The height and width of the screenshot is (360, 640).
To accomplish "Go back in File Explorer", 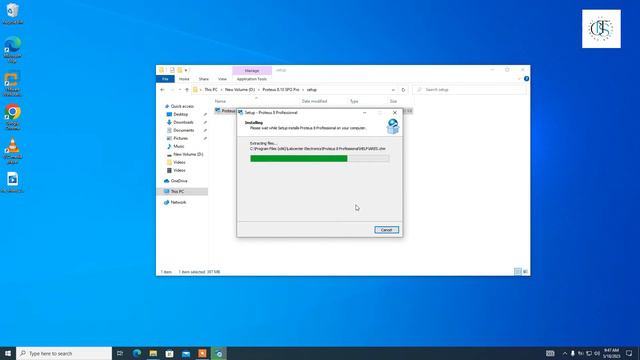I will click(163, 90).
